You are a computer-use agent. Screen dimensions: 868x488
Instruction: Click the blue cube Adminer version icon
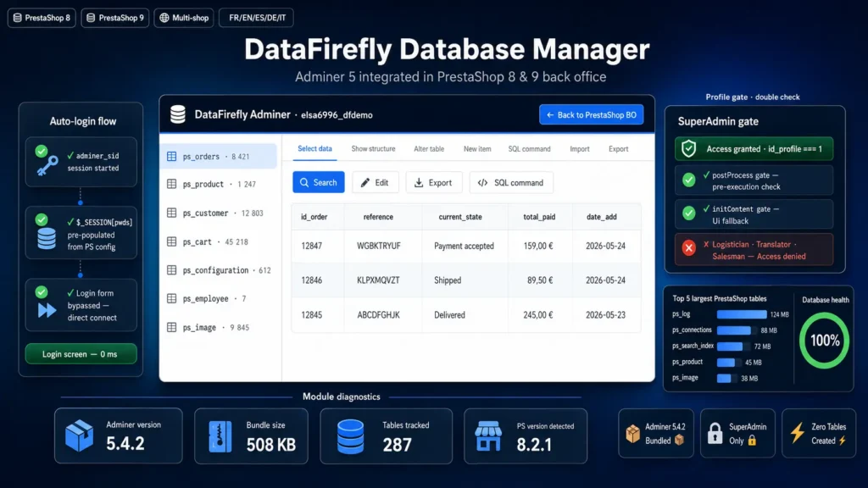(79, 435)
